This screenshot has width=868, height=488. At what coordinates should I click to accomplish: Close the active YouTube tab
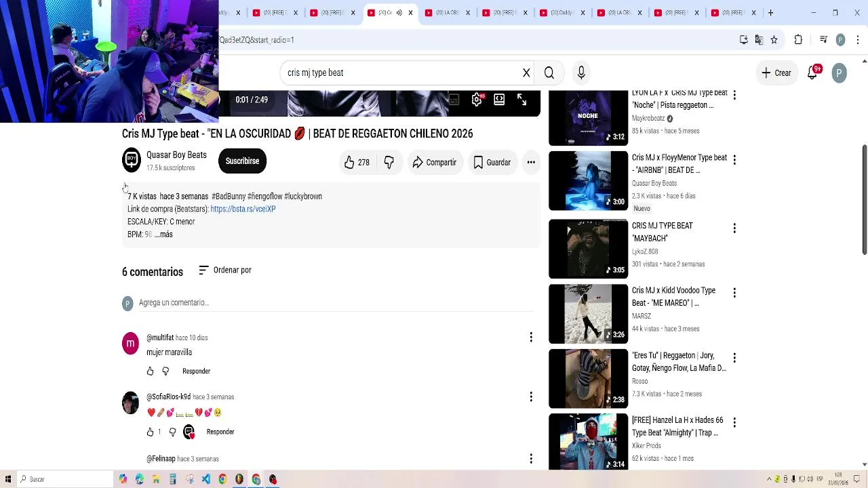[x=410, y=13]
